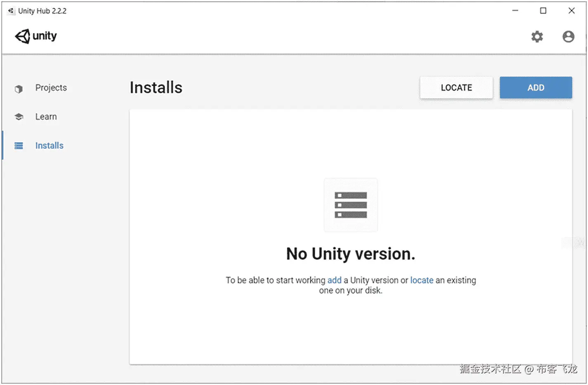This screenshot has height=385, width=588.
Task: Click the Unity logo in the header
Action: 36,36
